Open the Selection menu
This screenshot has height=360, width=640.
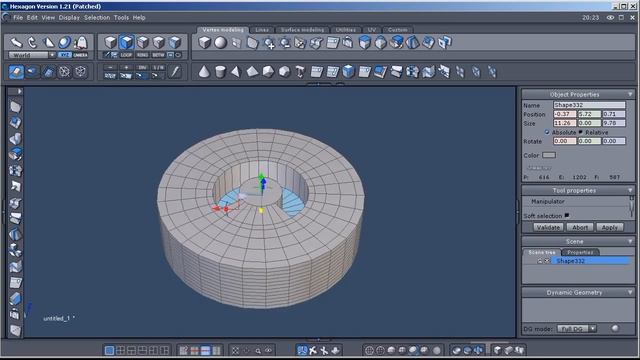pyautogui.click(x=97, y=18)
